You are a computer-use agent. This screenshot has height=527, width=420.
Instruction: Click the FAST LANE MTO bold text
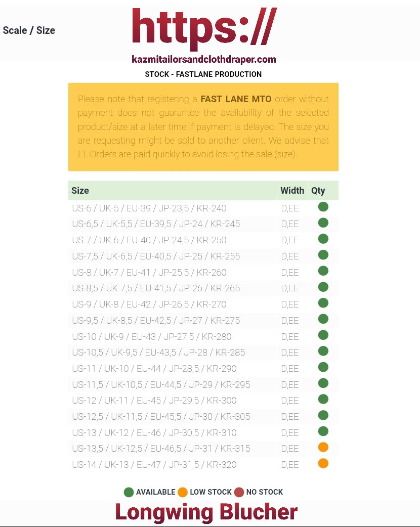point(236,99)
